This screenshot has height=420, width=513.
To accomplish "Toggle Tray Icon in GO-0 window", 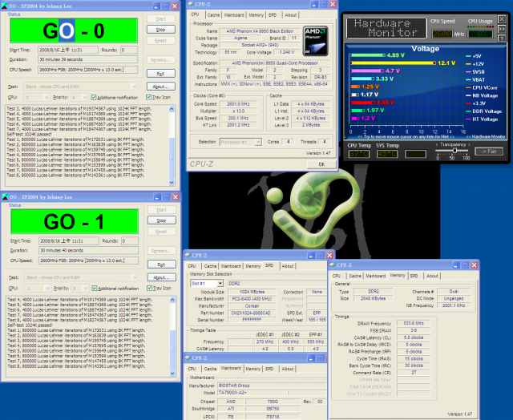I will pyautogui.click(x=148, y=97).
